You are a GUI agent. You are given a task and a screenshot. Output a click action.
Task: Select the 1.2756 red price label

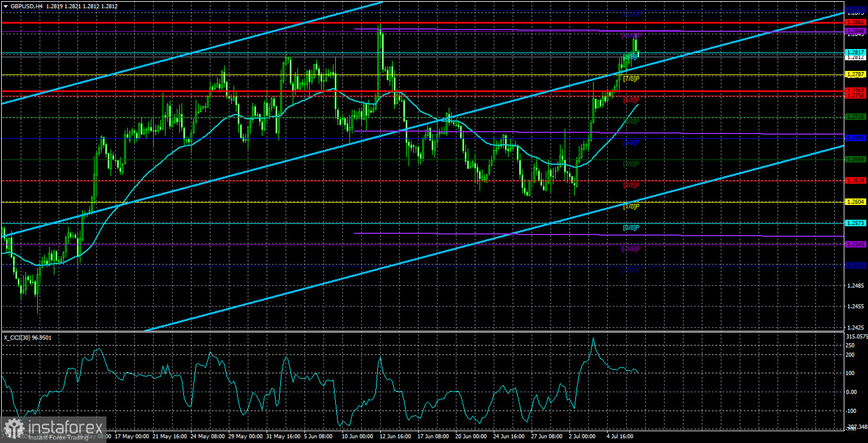(x=856, y=96)
